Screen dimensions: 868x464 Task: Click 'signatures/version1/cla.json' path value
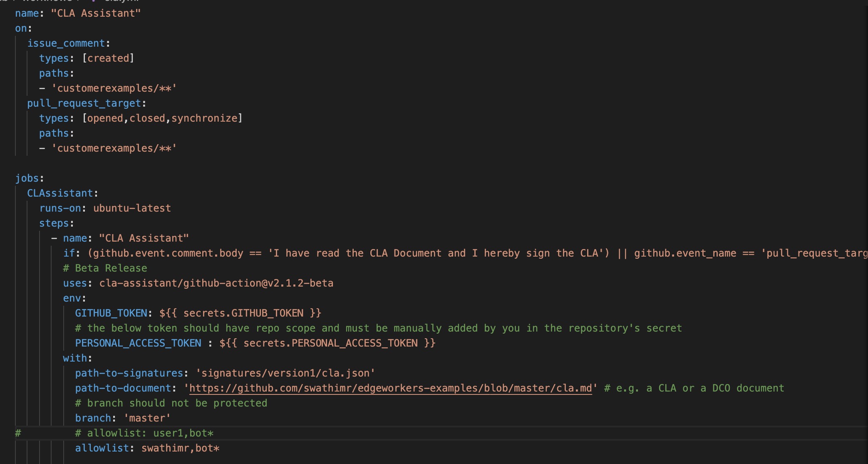[285, 373]
